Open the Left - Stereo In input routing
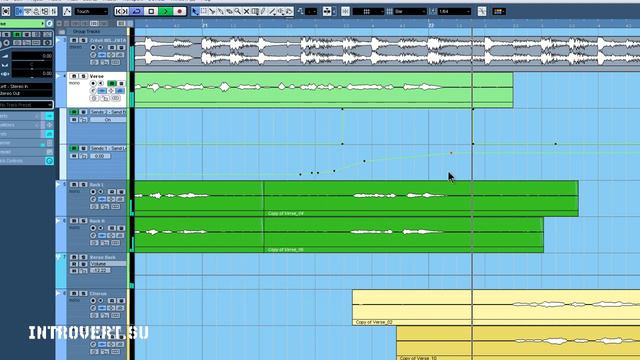This screenshot has width=640, height=360. (26, 87)
